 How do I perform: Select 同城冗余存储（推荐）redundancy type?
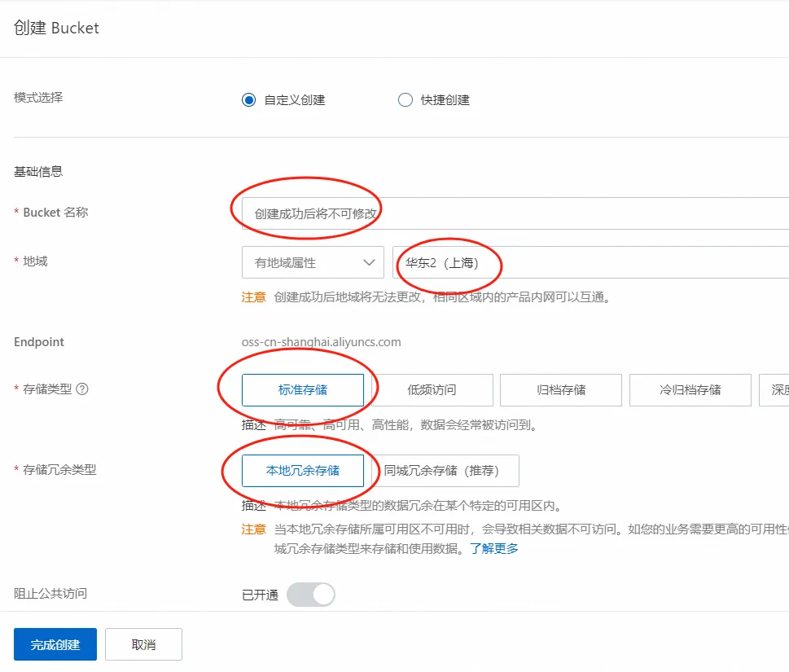[x=445, y=471]
